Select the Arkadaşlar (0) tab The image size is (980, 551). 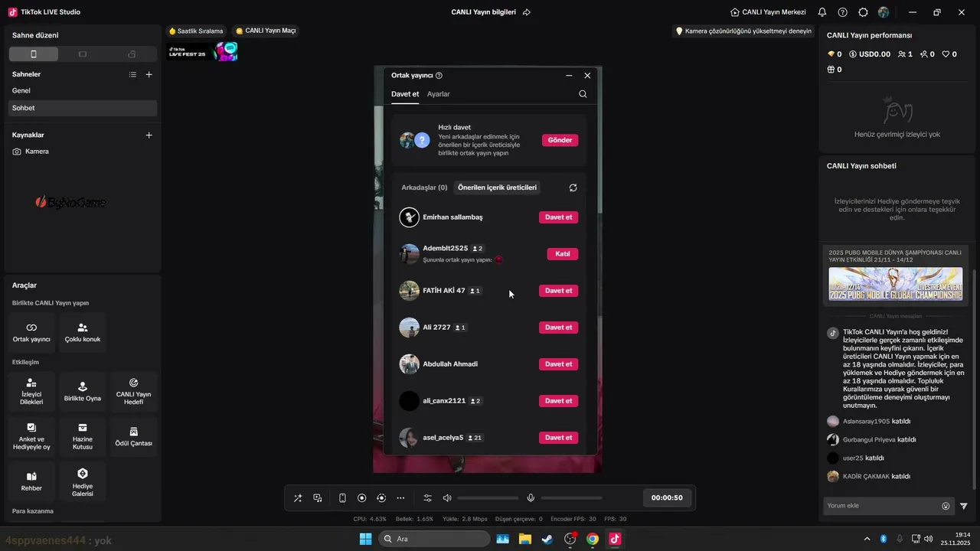[x=424, y=187]
